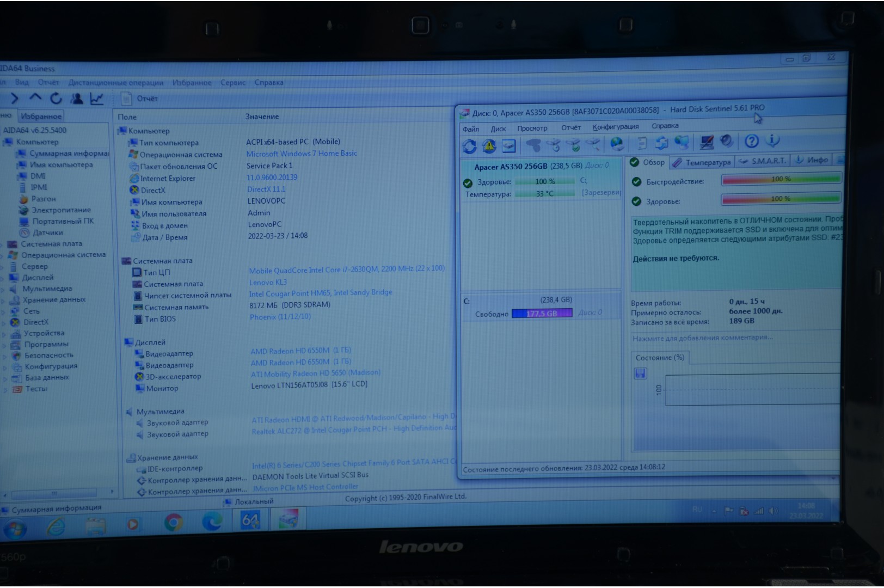Expand the Мультимедиа tree node

tap(4, 289)
